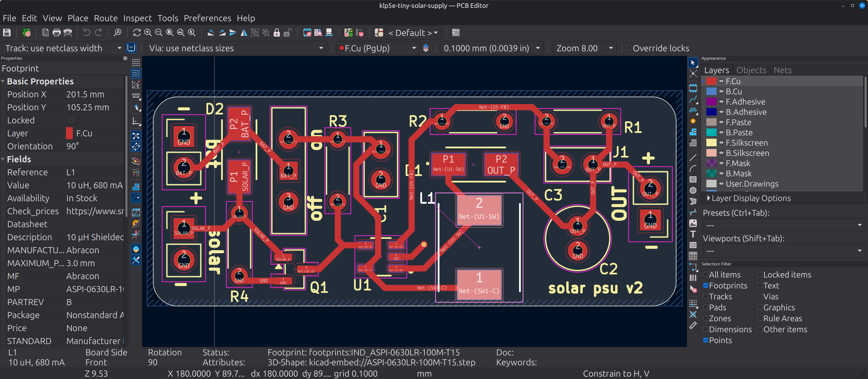Switch to the Objects tab
Viewport: 868px width, 379px height.
[x=751, y=70]
